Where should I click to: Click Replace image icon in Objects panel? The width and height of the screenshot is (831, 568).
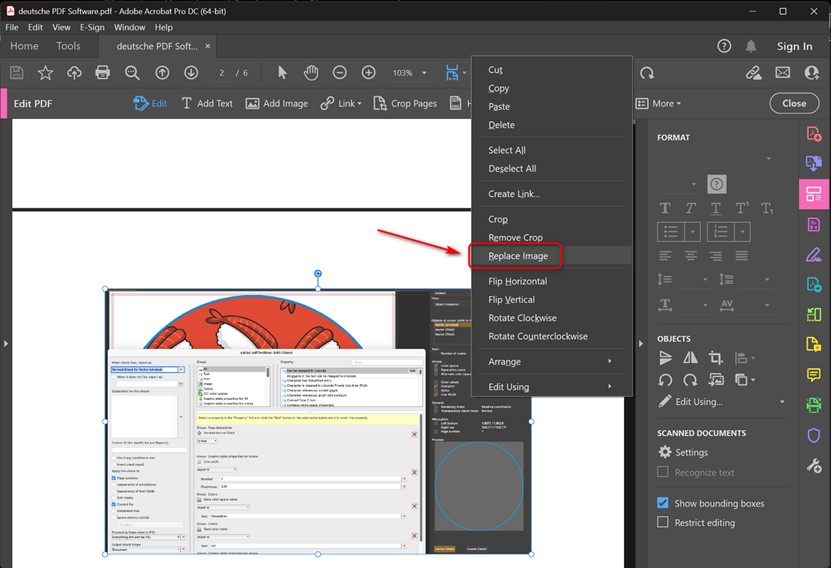[716, 379]
